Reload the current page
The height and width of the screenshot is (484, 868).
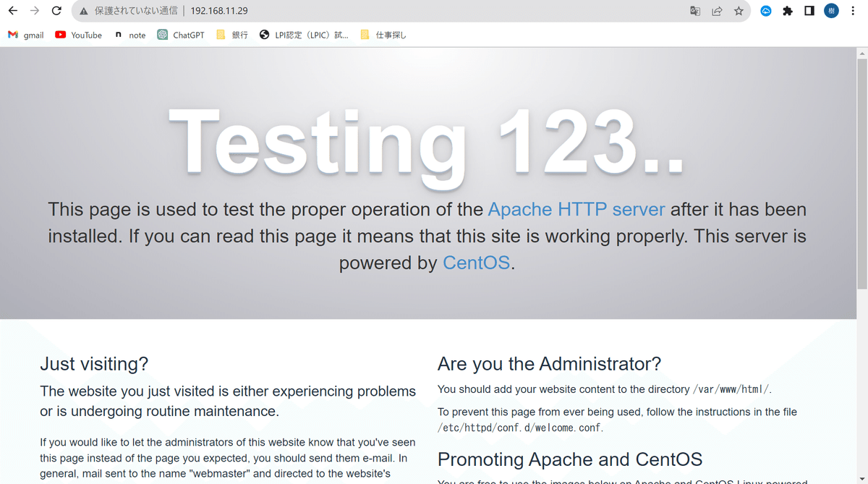pos(56,11)
